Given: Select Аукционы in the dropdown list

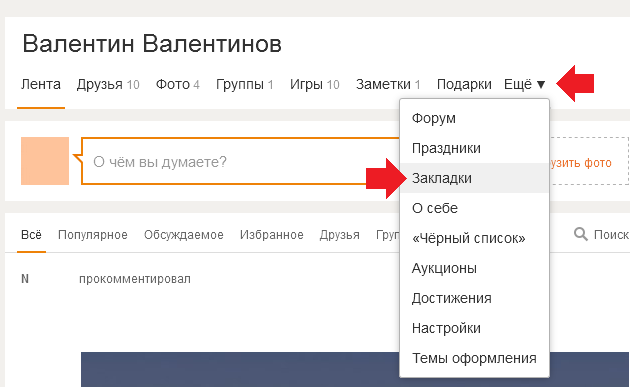Looking at the screenshot, I should click(x=475, y=268).
